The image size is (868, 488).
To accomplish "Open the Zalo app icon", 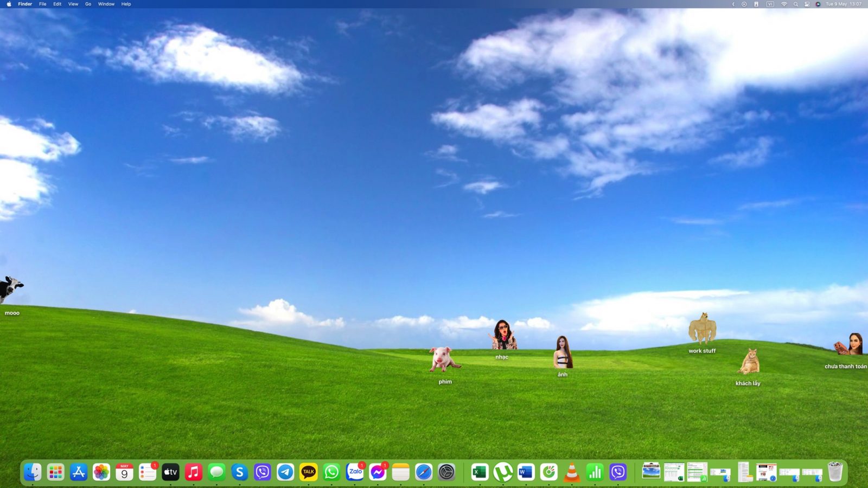I will tap(355, 472).
